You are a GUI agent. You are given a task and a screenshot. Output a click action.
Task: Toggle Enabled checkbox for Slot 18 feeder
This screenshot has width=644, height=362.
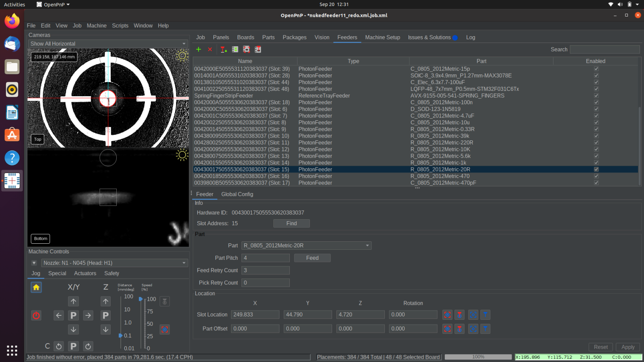(596, 102)
